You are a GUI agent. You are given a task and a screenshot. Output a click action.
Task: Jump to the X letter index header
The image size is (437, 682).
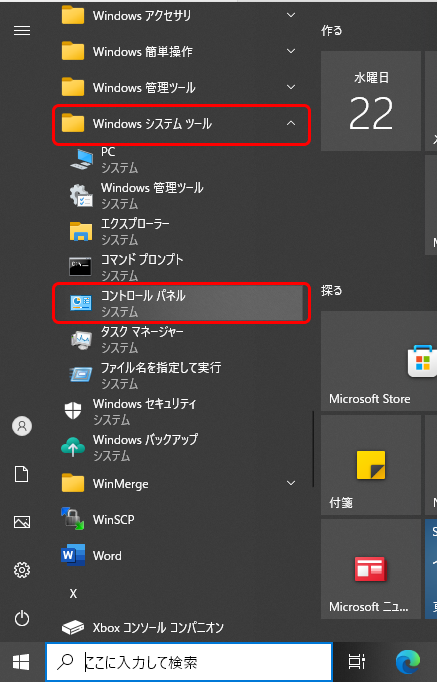point(73,594)
